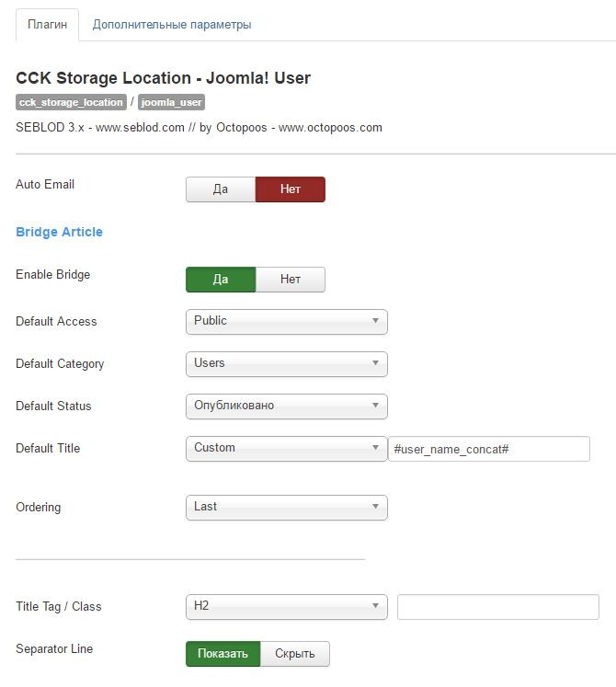Click the joomla_user badge

click(x=171, y=102)
